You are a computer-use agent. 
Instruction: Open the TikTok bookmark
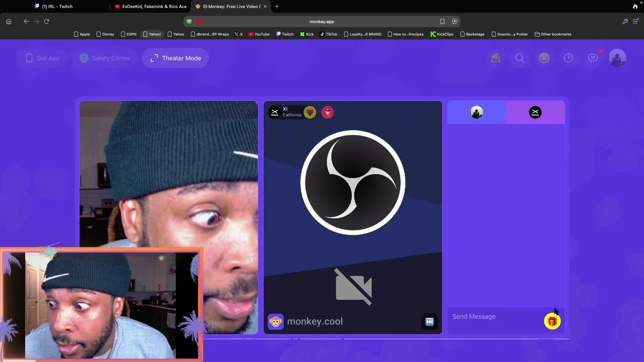tap(329, 34)
